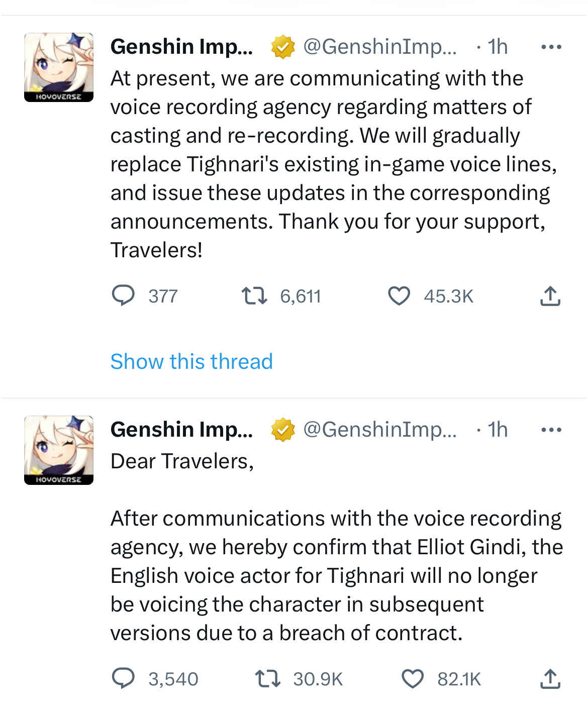This screenshot has width=588, height=707.
Task: Open the more options menu on the second tweet
Action: pyautogui.click(x=551, y=430)
